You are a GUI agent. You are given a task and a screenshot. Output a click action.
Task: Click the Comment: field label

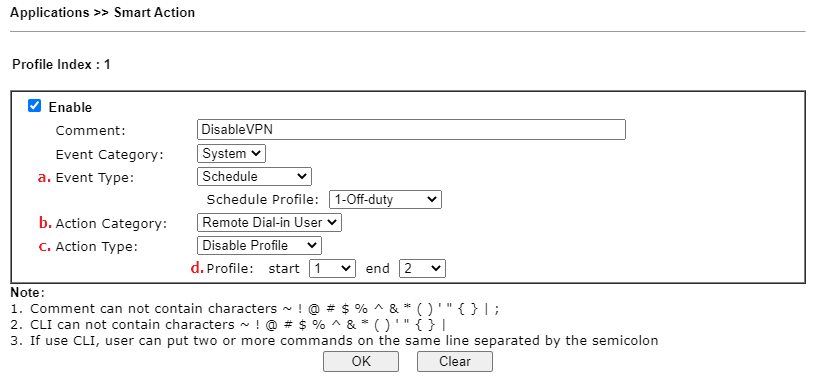[x=91, y=130]
